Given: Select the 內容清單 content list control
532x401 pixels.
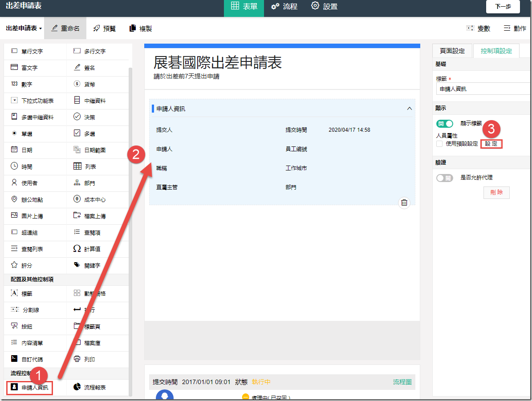Looking at the screenshot, I should click(x=35, y=343).
